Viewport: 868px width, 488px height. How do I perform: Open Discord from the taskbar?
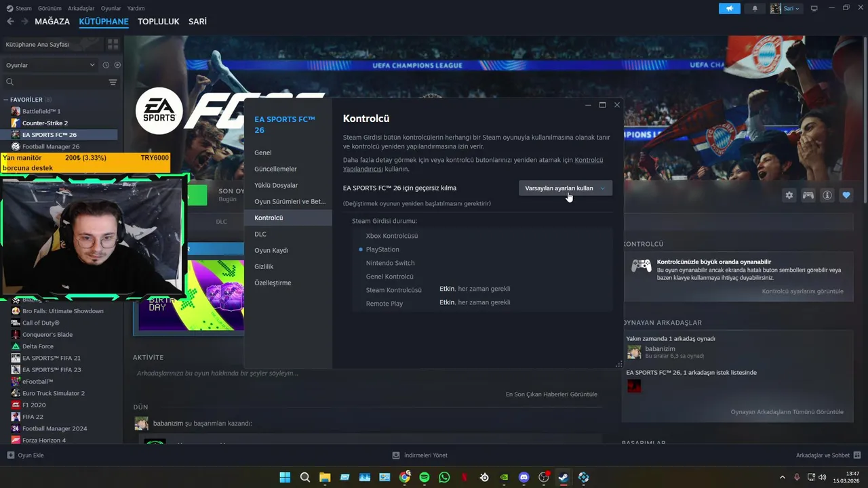tap(524, 477)
